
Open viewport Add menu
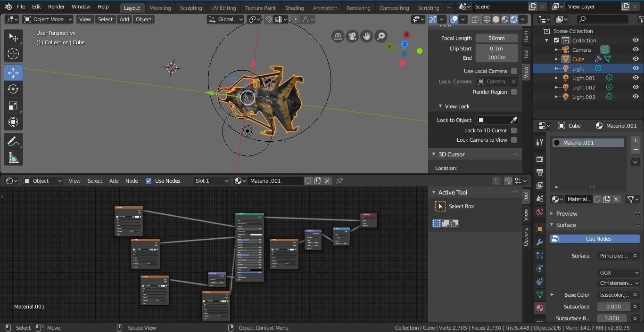[x=124, y=19]
